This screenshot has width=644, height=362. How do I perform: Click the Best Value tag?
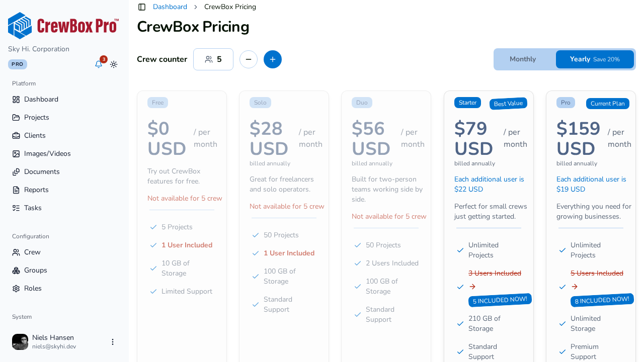[508, 104]
